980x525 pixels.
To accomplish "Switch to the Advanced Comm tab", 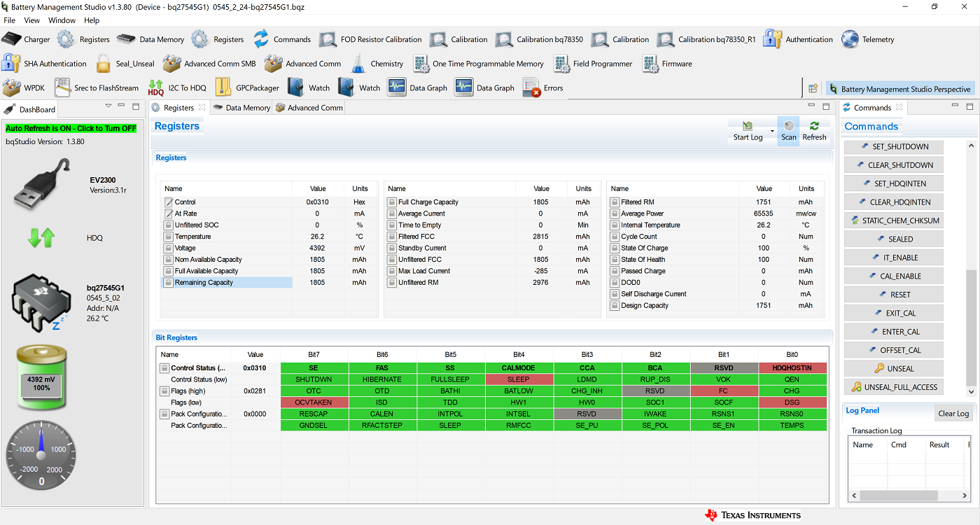I will click(309, 108).
